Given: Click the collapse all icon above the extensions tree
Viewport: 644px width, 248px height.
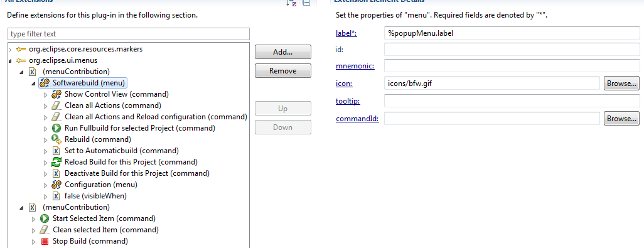Looking at the screenshot, I should pyautogui.click(x=306, y=2).
